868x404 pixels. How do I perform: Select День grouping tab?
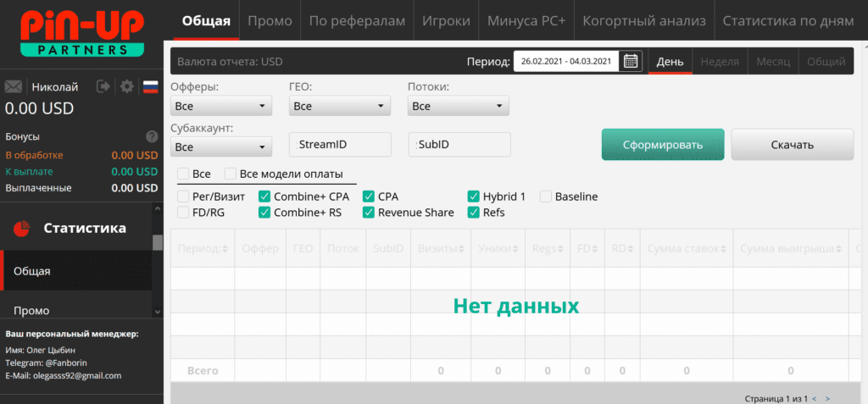pyautogui.click(x=670, y=62)
